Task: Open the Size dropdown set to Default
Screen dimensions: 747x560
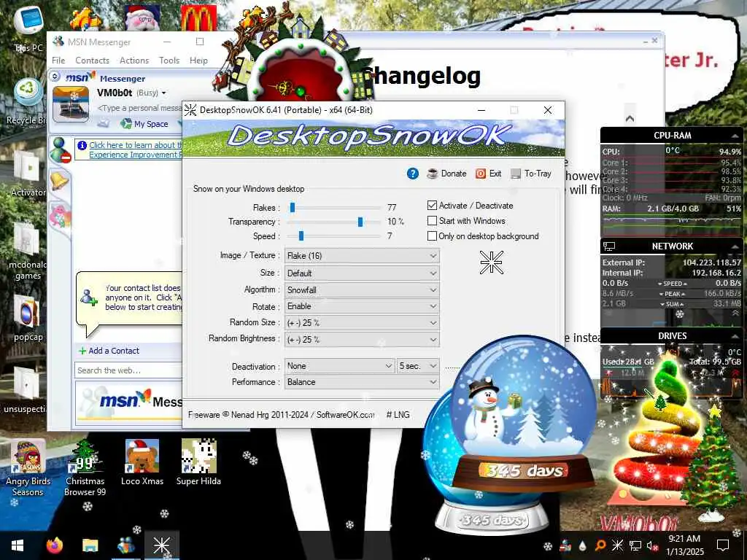Action: 362,273
